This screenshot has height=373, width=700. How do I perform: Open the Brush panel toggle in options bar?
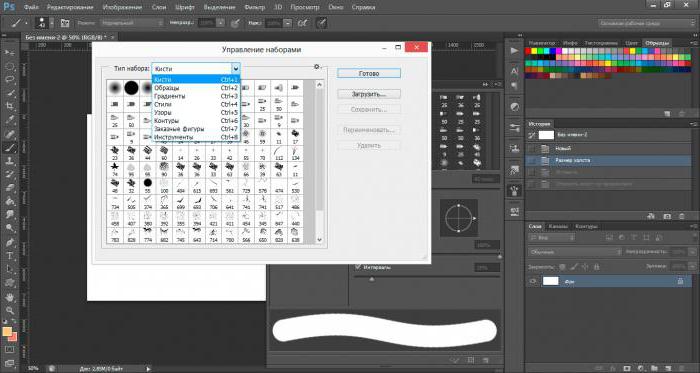[65, 23]
